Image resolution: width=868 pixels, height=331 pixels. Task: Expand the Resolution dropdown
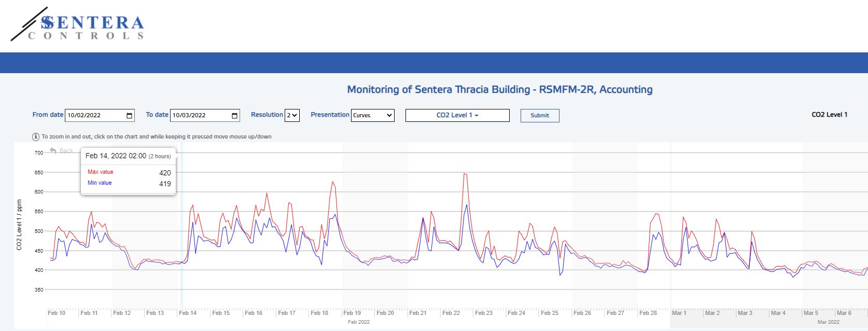(292, 116)
